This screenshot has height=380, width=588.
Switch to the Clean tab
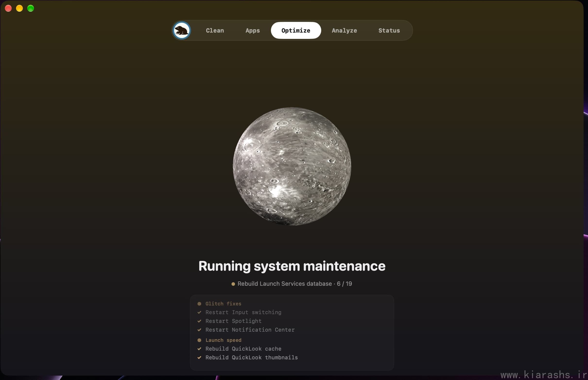[215, 30]
